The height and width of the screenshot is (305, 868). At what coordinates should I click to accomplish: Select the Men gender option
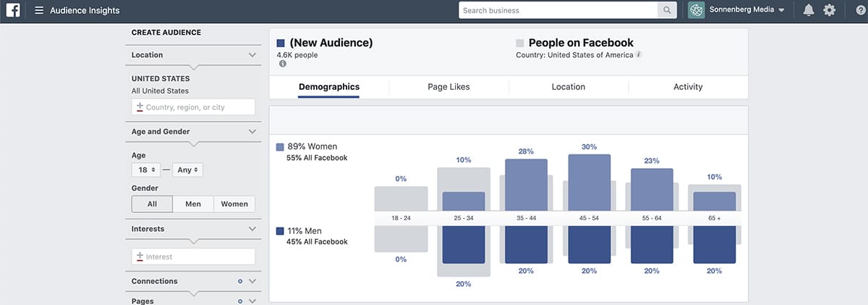tap(193, 204)
